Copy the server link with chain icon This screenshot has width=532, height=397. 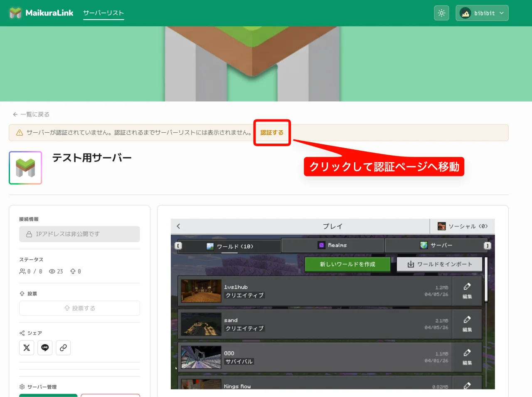63,348
